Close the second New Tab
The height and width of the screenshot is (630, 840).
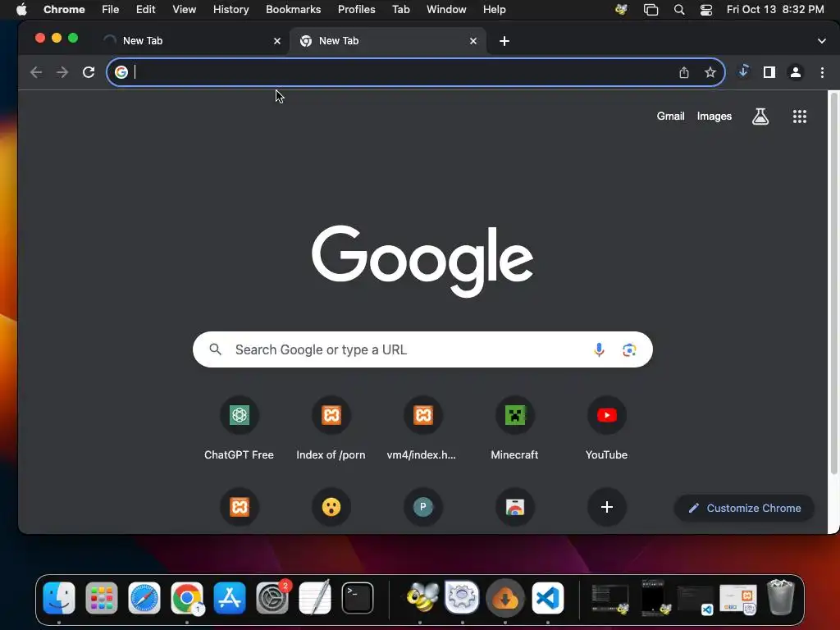tap(473, 41)
